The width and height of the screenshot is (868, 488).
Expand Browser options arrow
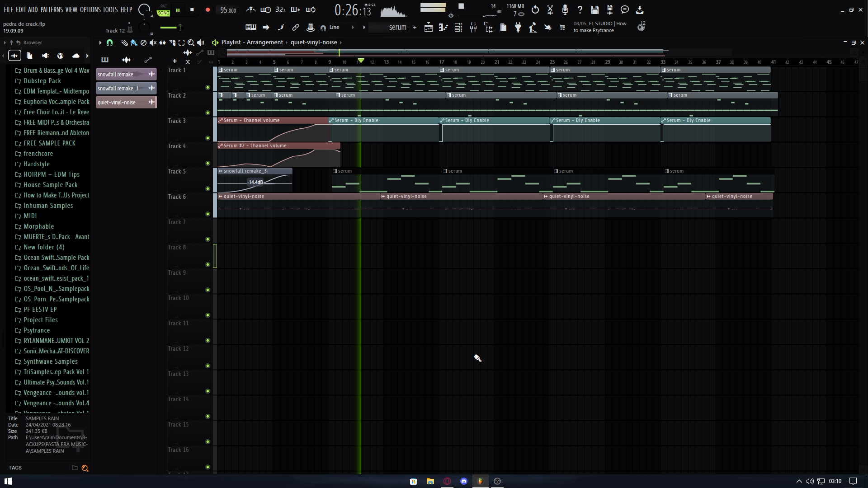5,42
